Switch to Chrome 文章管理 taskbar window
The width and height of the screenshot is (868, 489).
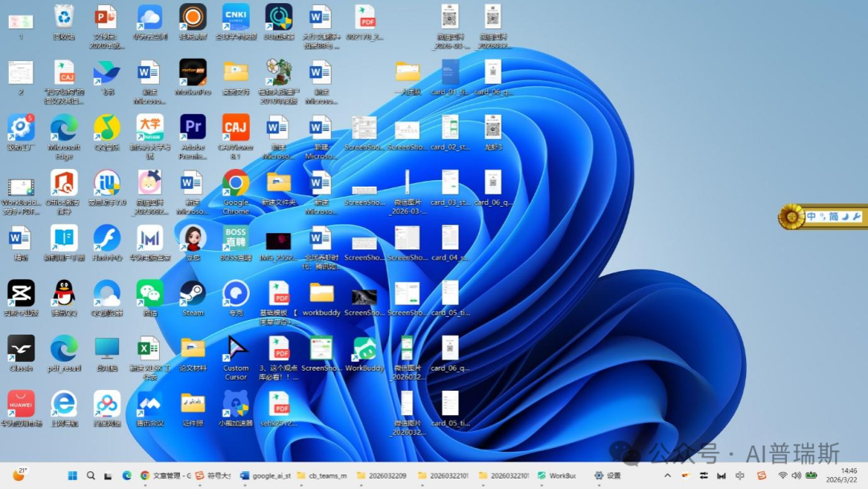click(x=165, y=475)
